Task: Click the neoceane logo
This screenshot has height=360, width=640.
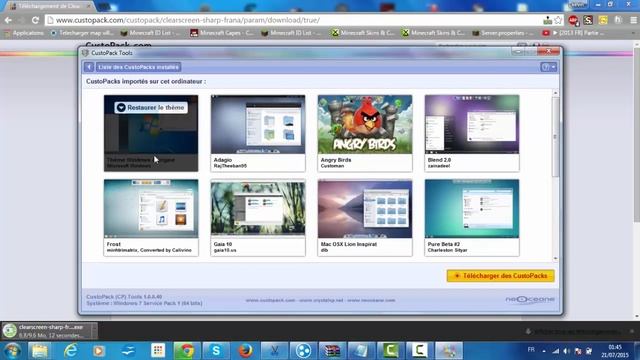Action: [530, 300]
